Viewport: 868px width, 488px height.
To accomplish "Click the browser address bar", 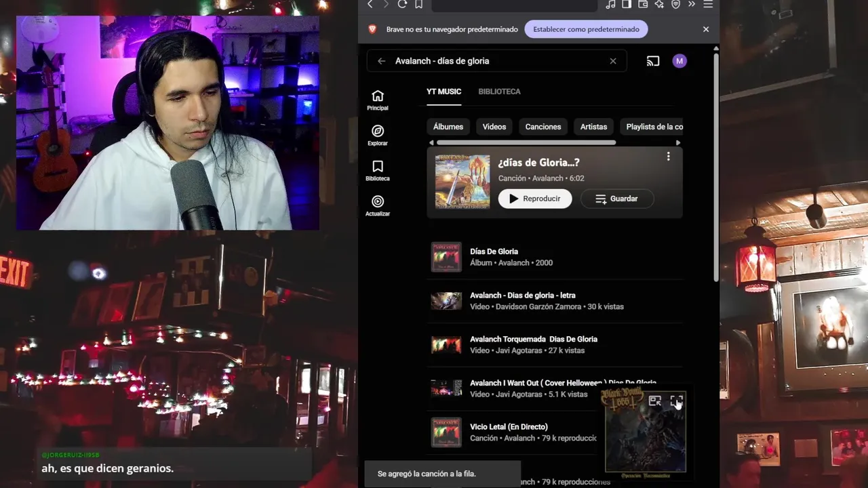I will [x=514, y=5].
